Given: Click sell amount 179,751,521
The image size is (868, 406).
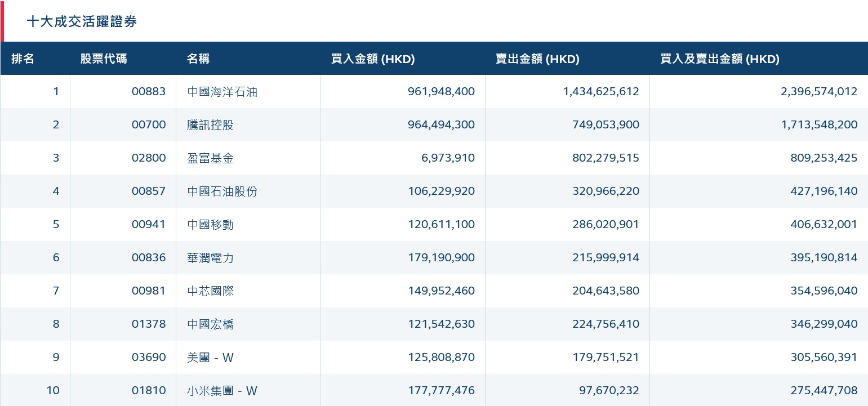Looking at the screenshot, I should (606, 357).
